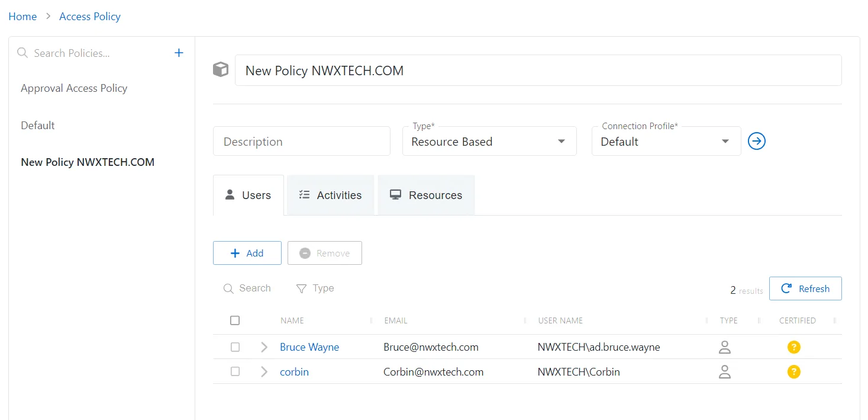Viewport: 868px width, 420px height.
Task: Click the users Search field
Action: click(255, 288)
